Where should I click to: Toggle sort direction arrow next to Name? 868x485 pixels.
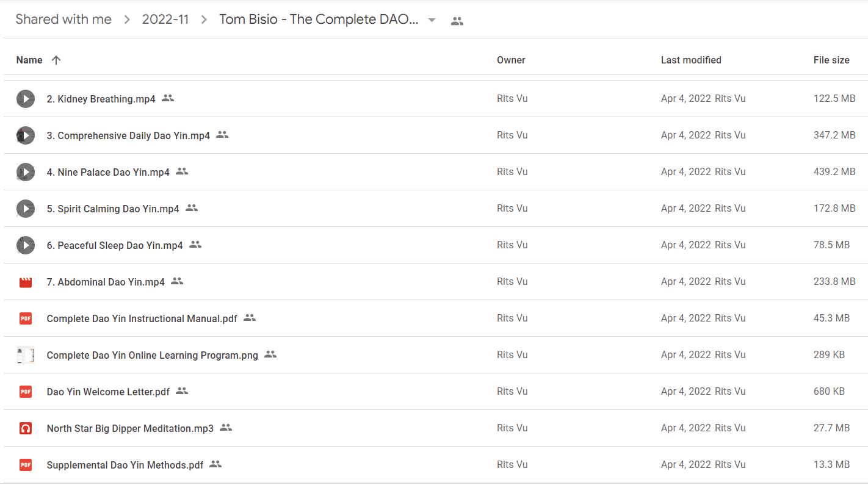click(x=56, y=60)
